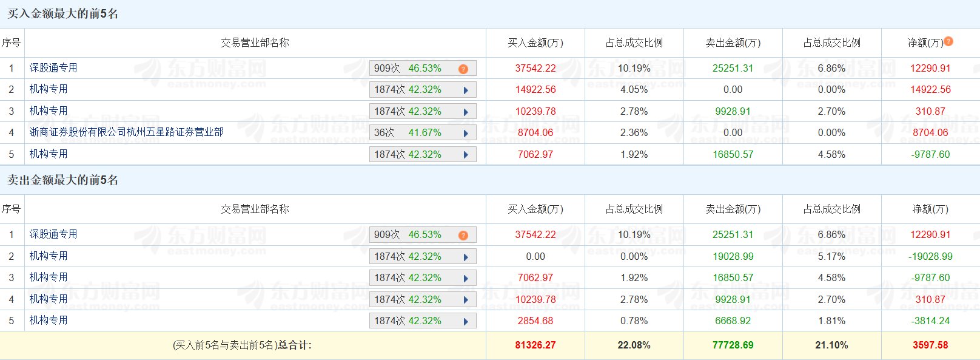The height and width of the screenshot is (360, 980).
Task: Click the help icon beside 净额(万) header
Action: 948,41
